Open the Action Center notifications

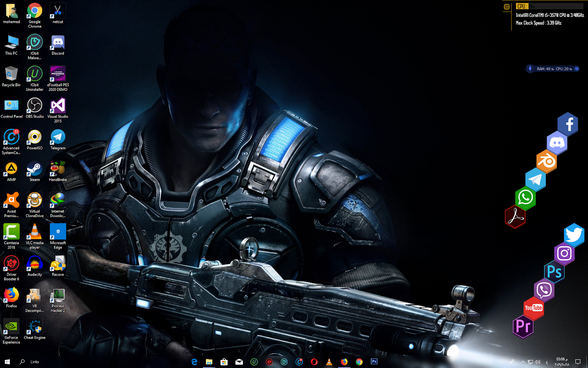[x=578, y=362]
